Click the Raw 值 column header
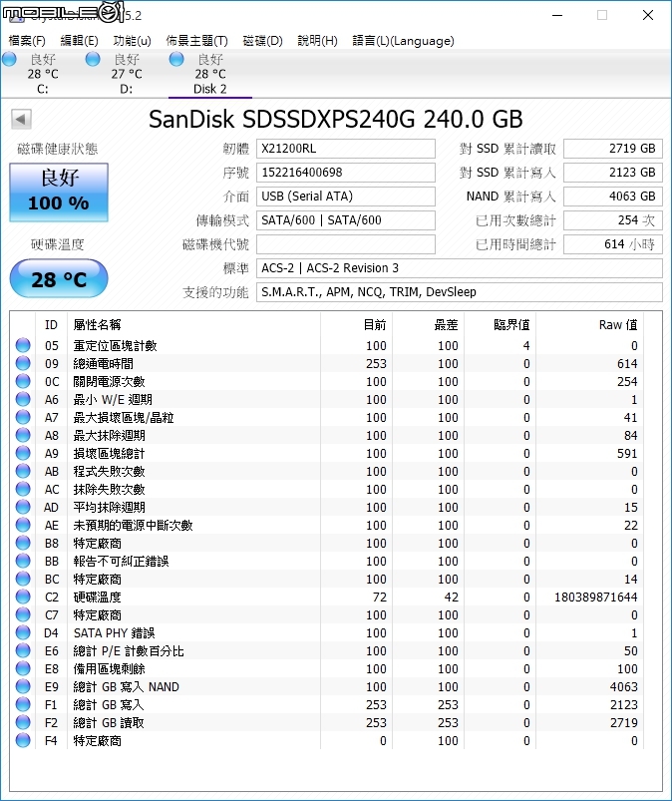The width and height of the screenshot is (672, 801). click(590, 325)
